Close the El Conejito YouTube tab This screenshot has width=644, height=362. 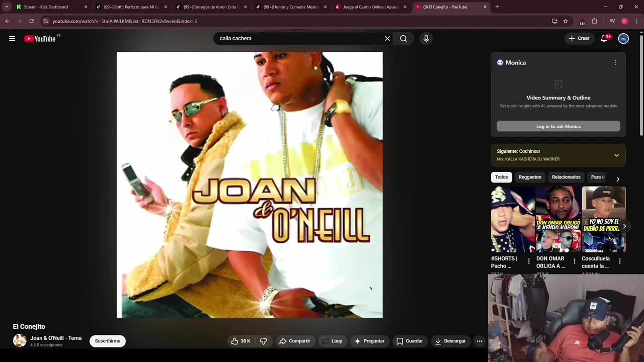485,7
